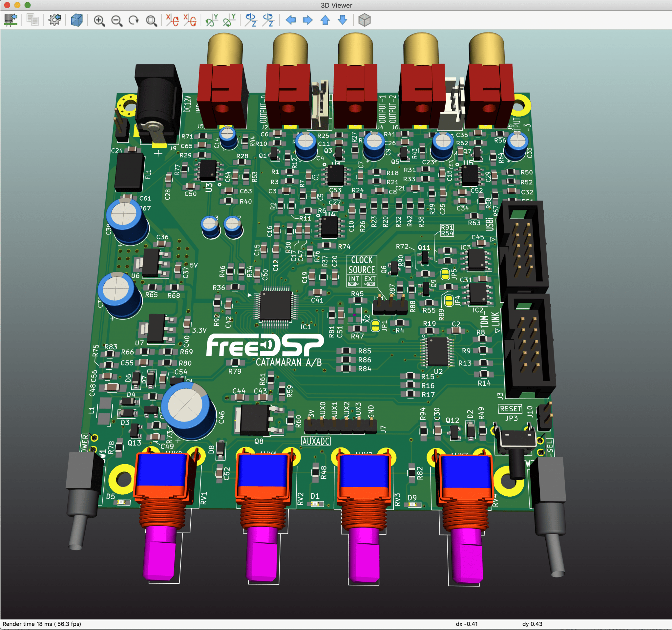
Task: Click the R85 resistor label
Action: pos(365,351)
